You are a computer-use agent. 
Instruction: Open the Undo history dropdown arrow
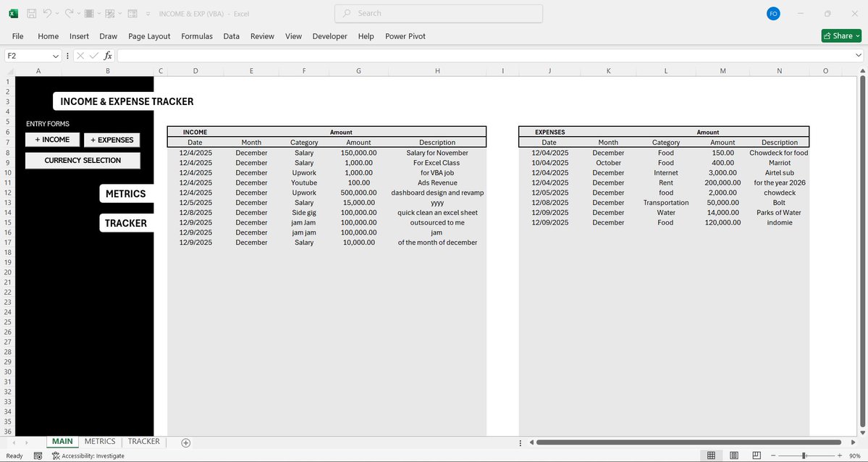tap(57, 14)
